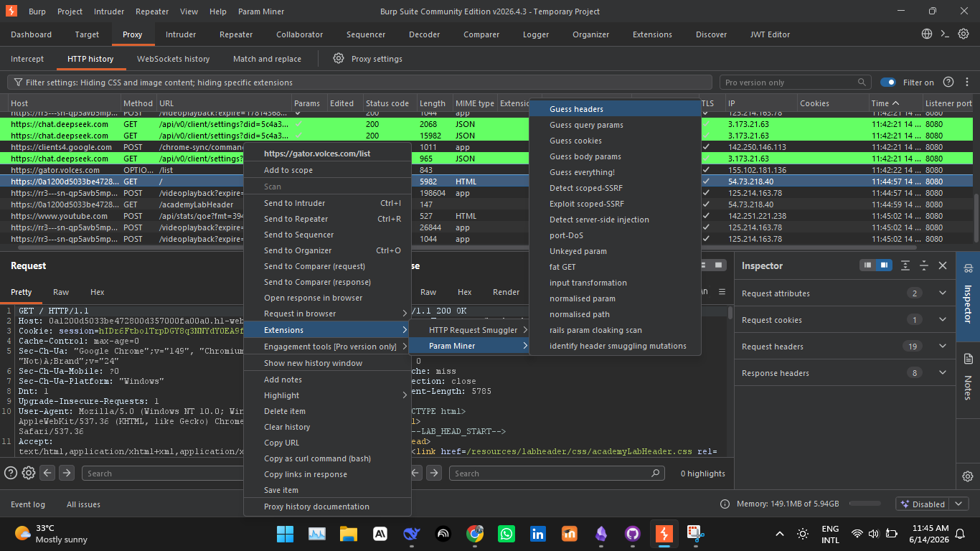Viewport: 980px width, 551px height.
Task: Select Detect server-side injection
Action: pos(615,220)
